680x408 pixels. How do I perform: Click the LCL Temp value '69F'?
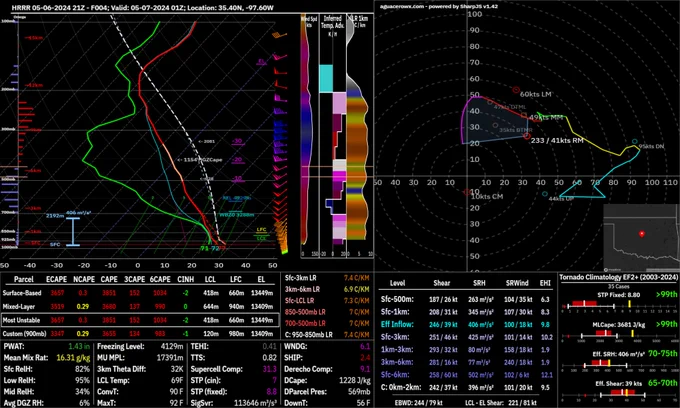point(177,380)
